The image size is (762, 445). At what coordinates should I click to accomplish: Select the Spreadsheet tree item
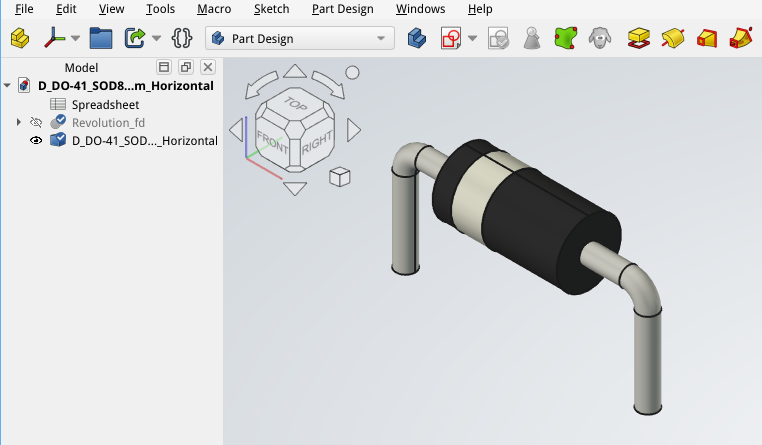coord(105,104)
